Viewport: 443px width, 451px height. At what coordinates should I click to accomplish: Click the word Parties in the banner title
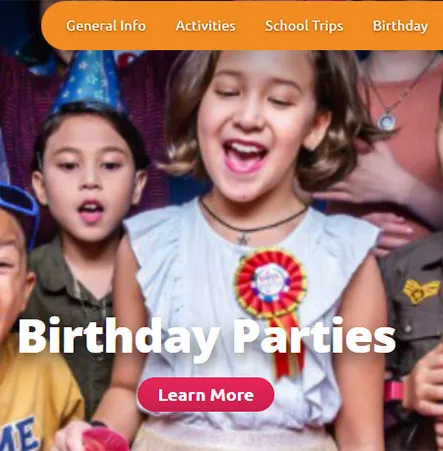pyautogui.click(x=314, y=336)
